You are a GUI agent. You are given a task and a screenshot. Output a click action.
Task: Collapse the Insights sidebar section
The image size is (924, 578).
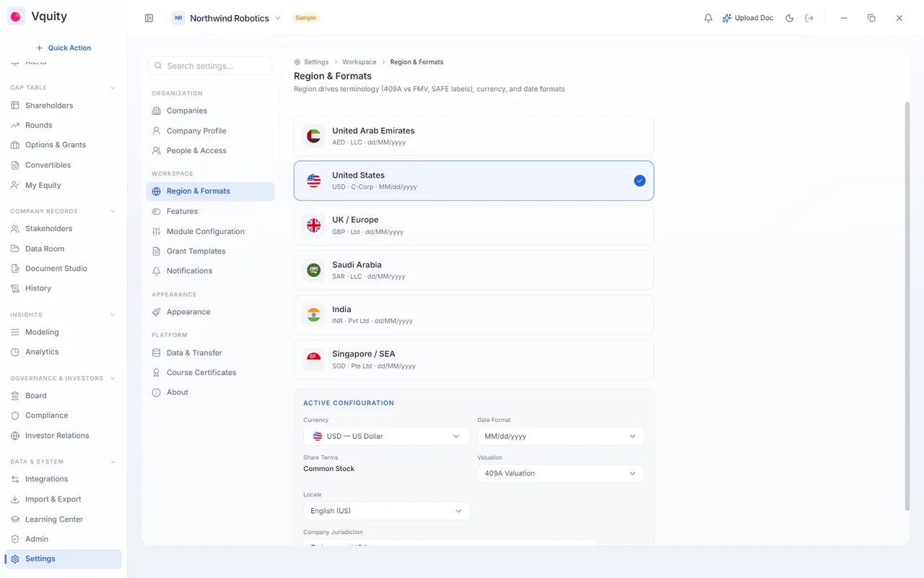click(113, 315)
